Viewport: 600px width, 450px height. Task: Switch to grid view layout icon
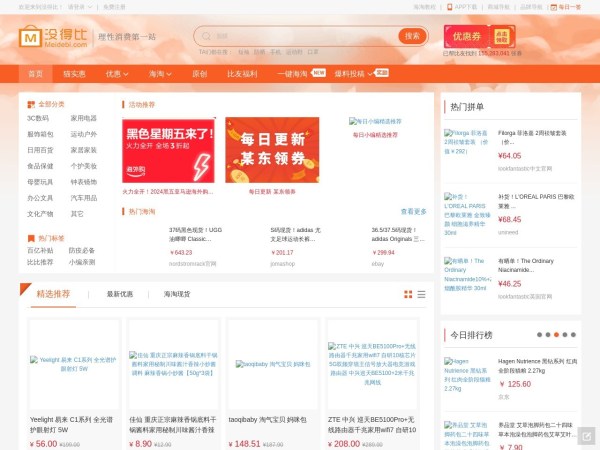click(x=408, y=294)
